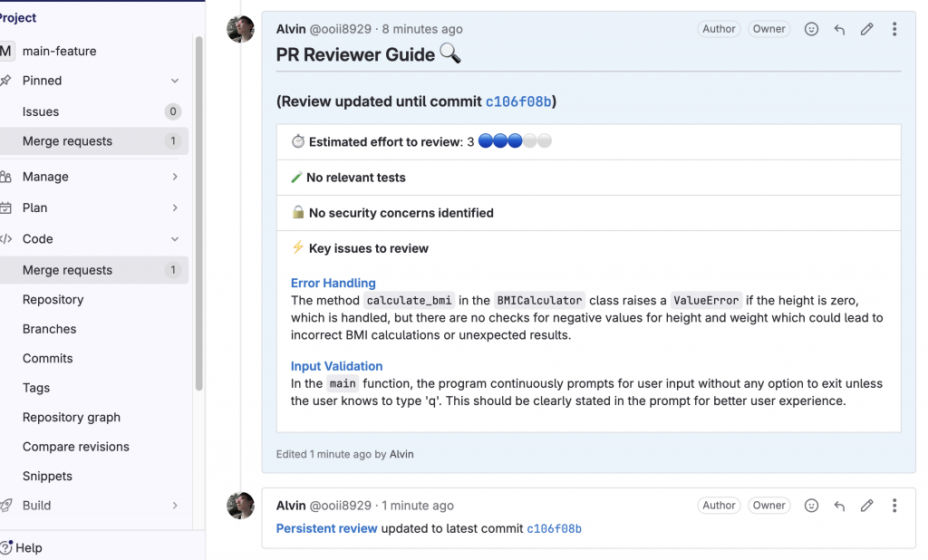Open commit c106f08b in Persistent review comment
The width and height of the screenshot is (928, 560).
[x=554, y=528]
